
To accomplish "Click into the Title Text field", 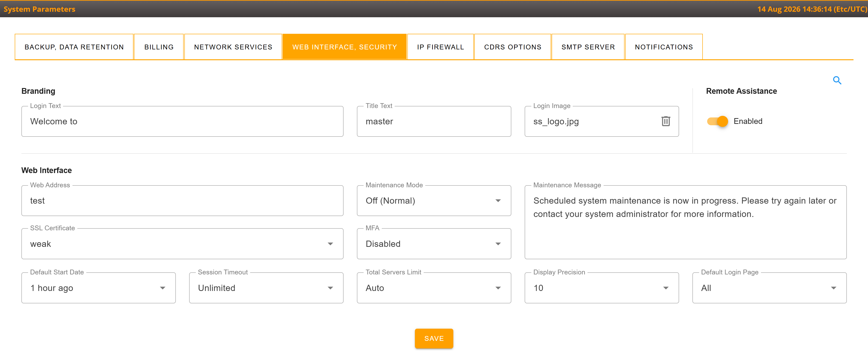I will 434,121.
